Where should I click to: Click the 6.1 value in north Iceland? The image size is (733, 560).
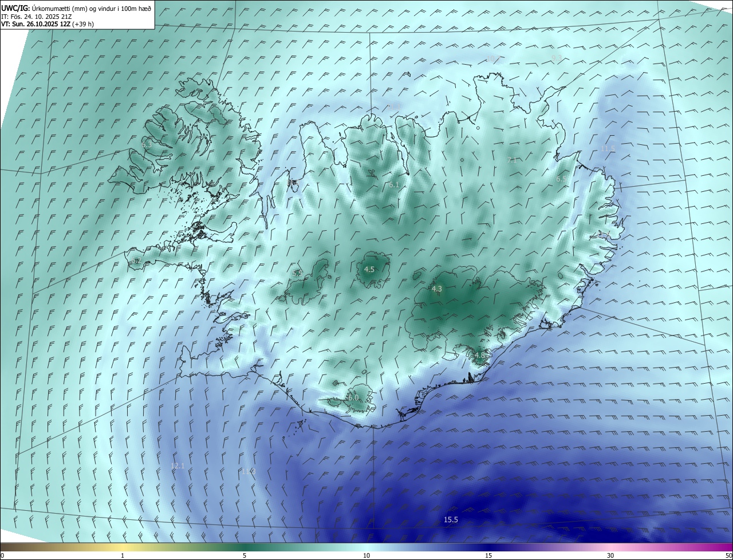point(394,184)
